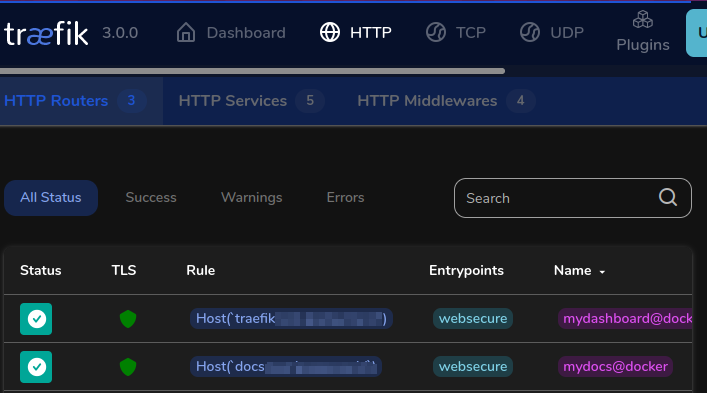
Task: Click the Host(`traefik rule chip
Action: [291, 319]
